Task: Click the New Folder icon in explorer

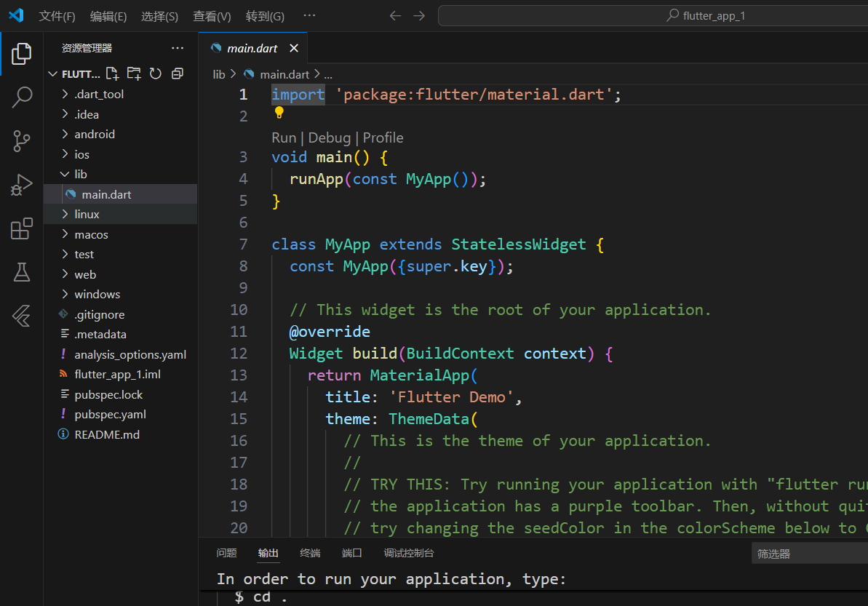Action: click(134, 73)
